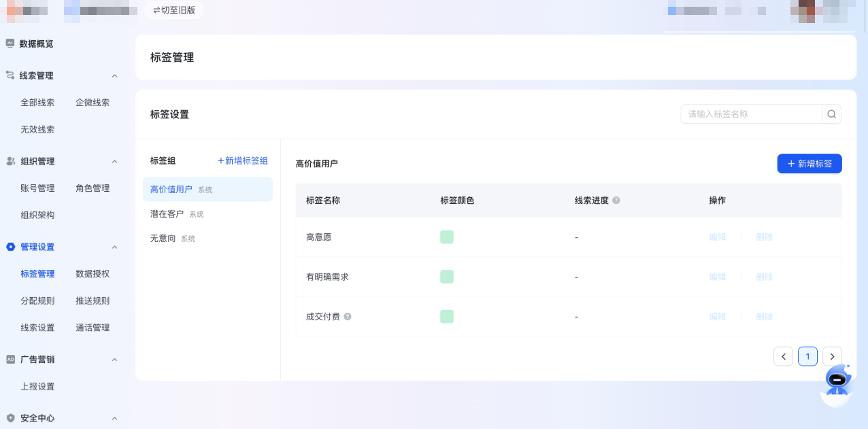
Task: Open the 线索进度 help question icon
Action: [616, 200]
